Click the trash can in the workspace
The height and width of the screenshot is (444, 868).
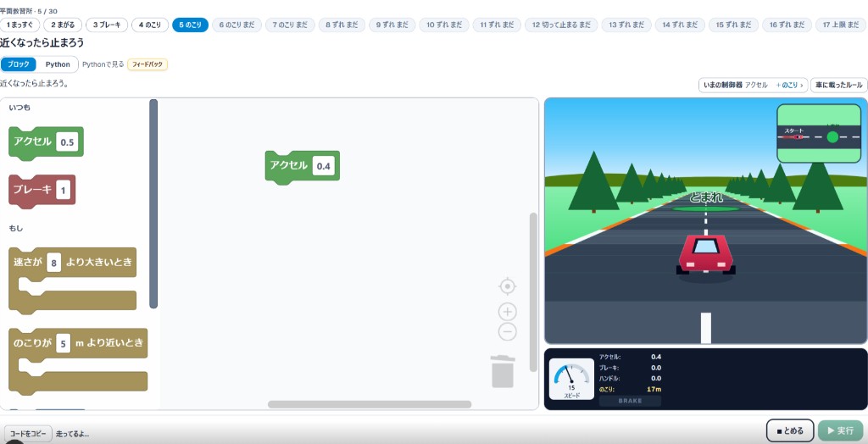503,371
